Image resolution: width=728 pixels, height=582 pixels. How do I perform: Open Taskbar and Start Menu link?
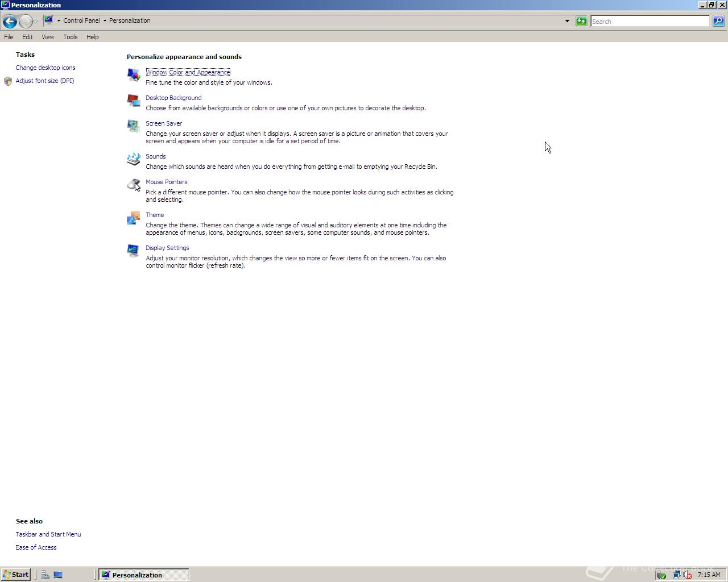48,534
